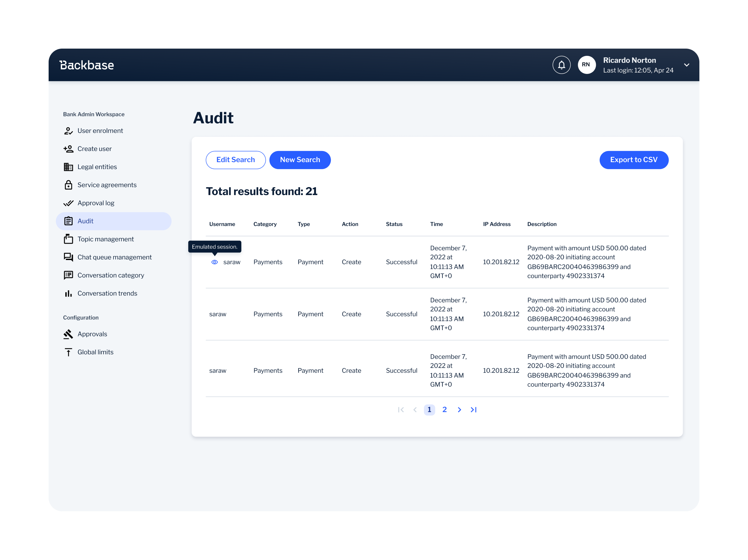This screenshot has height=560, width=748.
Task: Click the Approval log sidebar icon
Action: 69,202
